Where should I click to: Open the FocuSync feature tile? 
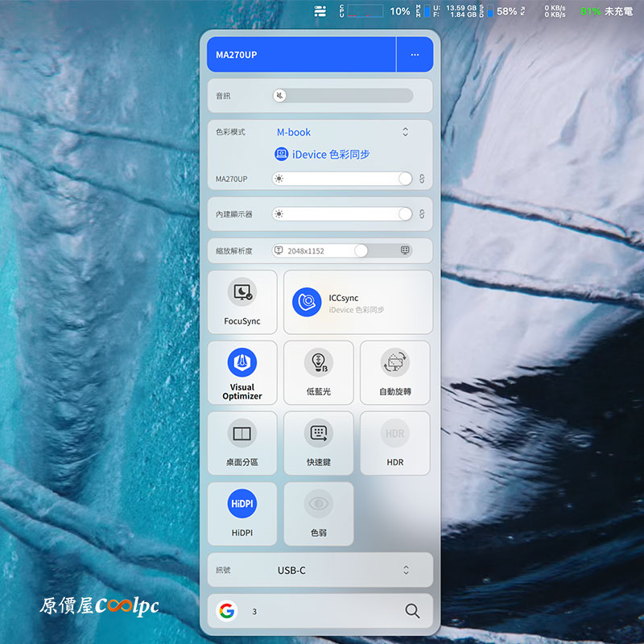242,301
